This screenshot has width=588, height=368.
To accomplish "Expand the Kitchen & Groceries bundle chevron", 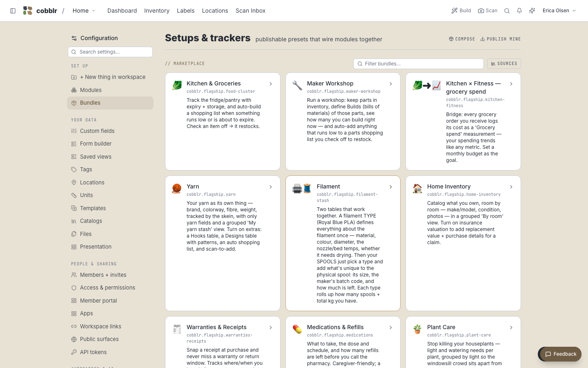I will point(270,84).
